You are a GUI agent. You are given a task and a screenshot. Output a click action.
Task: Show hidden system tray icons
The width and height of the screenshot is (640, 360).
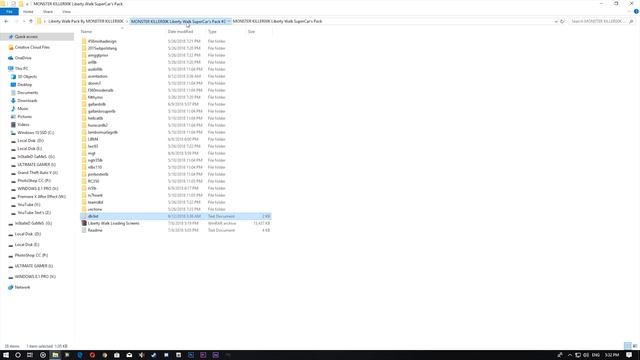pos(570,355)
